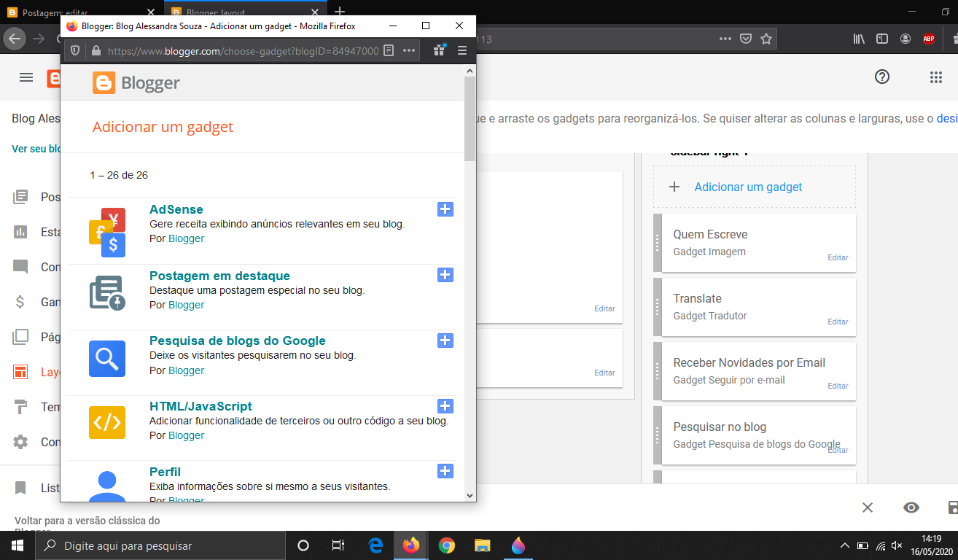Open the Cortana circle on taskbar
Screen dimensions: 958x560
pyautogui.click(x=303, y=545)
